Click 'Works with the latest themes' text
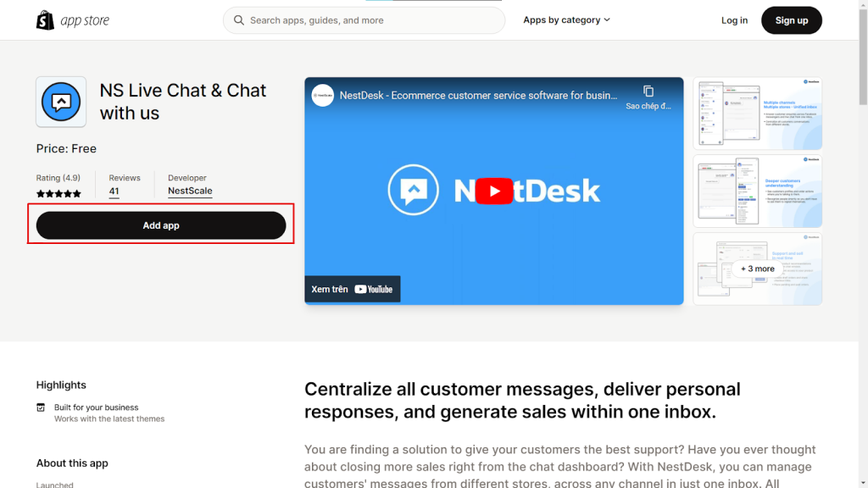The width and height of the screenshot is (868, 488). coord(109,419)
